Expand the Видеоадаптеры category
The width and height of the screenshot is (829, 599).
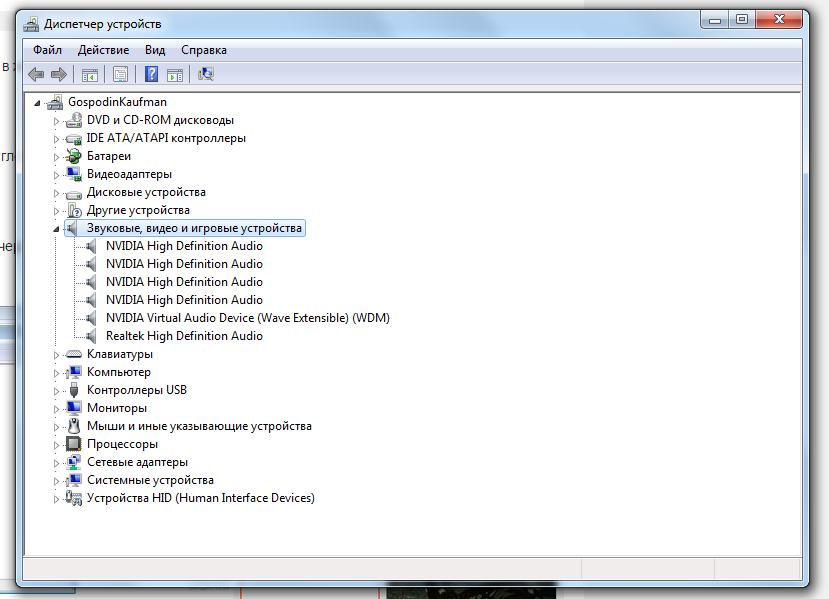(x=57, y=174)
